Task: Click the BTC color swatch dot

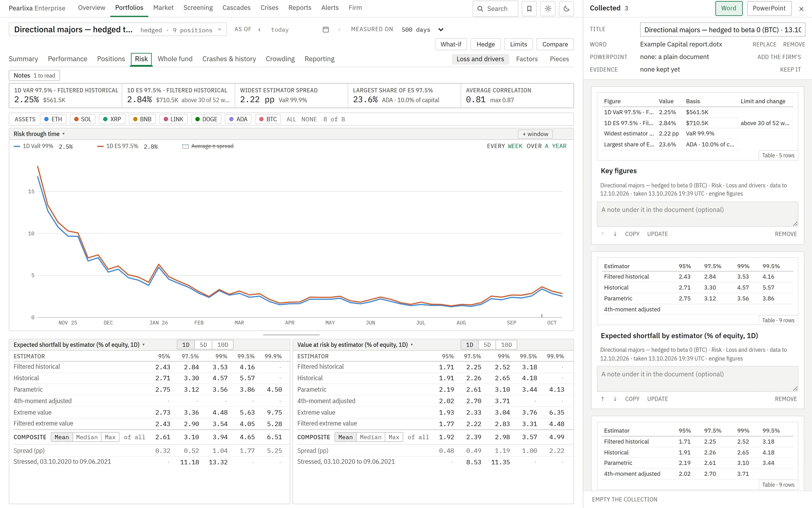Action: [x=261, y=119]
